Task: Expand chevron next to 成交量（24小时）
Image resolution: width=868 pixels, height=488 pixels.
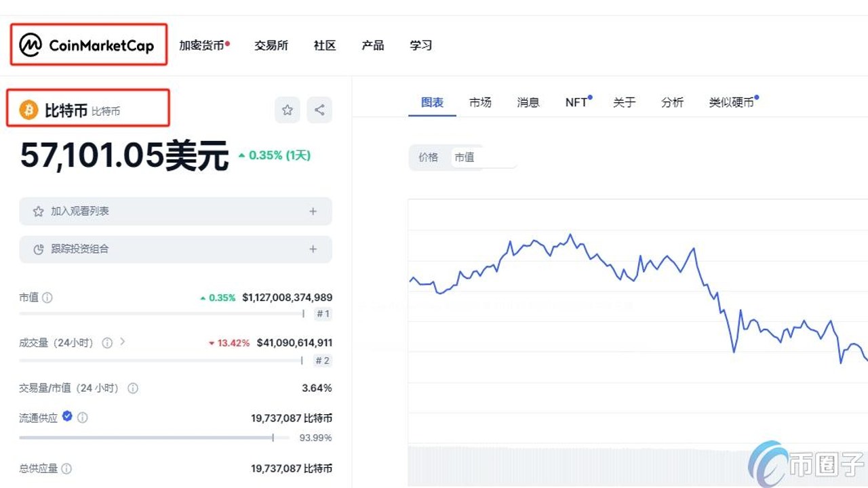Action: point(123,342)
